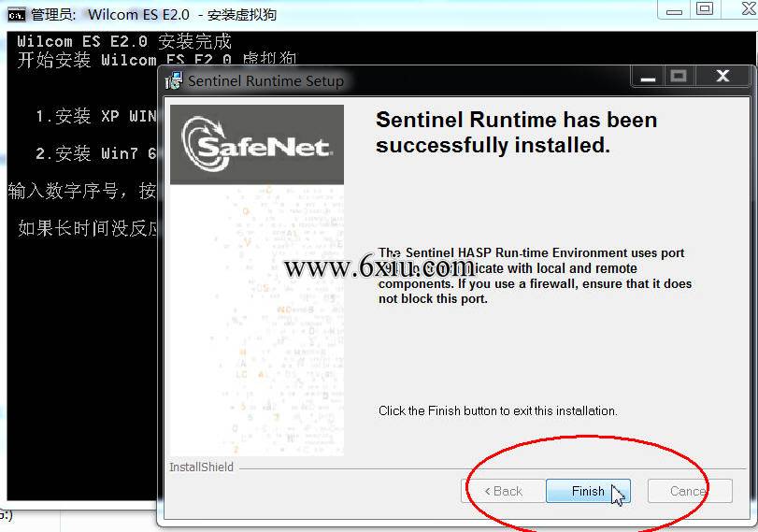Viewport: 758px width, 532px height.
Task: Click Finish to exit the installation
Action: click(588, 491)
